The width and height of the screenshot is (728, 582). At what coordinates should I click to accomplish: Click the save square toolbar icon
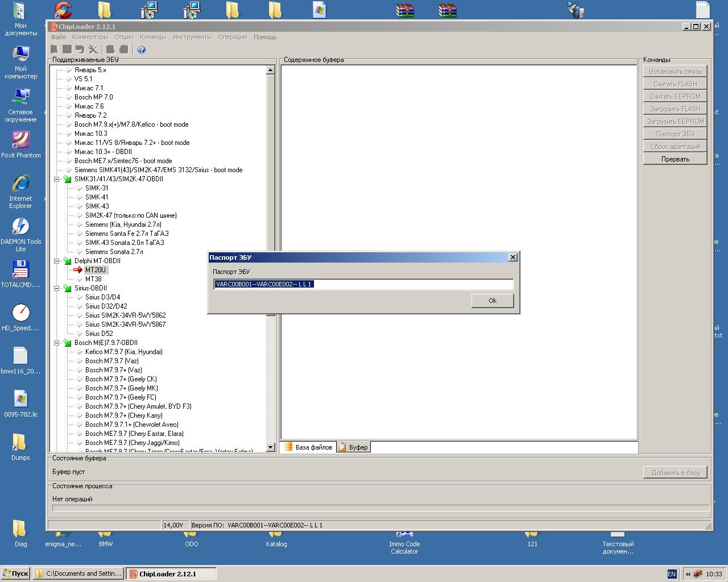(x=67, y=49)
